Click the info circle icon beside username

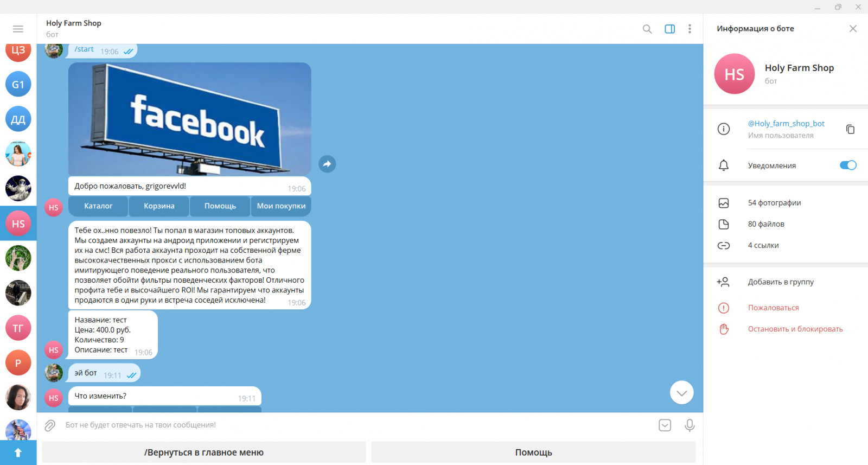point(724,129)
